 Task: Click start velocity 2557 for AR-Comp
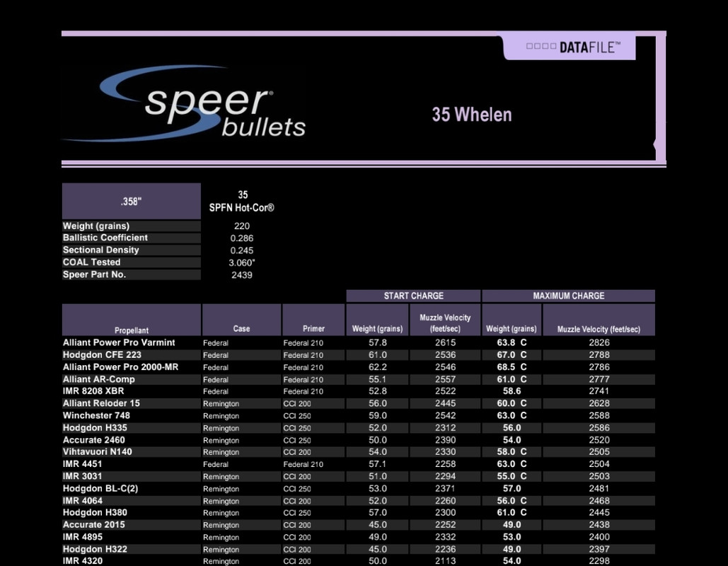click(x=445, y=379)
